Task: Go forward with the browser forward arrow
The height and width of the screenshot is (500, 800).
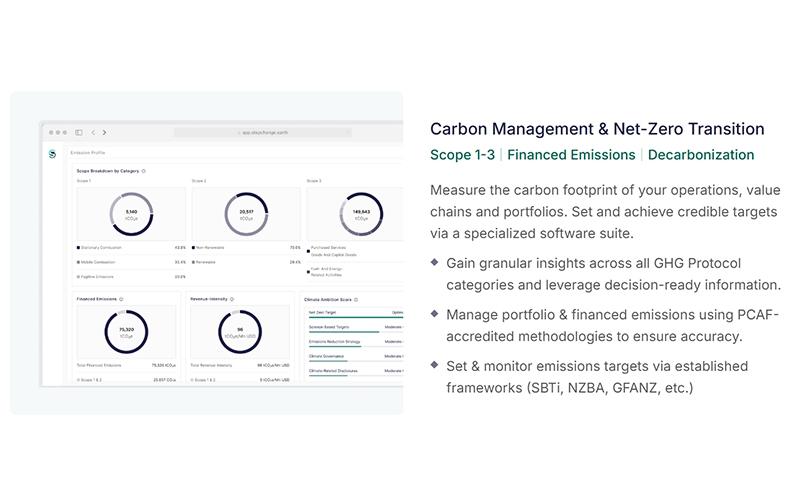Action: 104,133
